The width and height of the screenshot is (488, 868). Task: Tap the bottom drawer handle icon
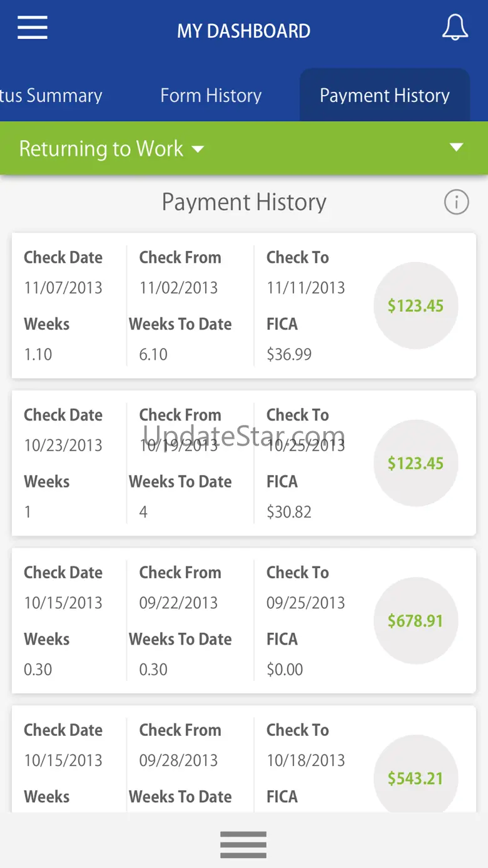click(x=243, y=844)
